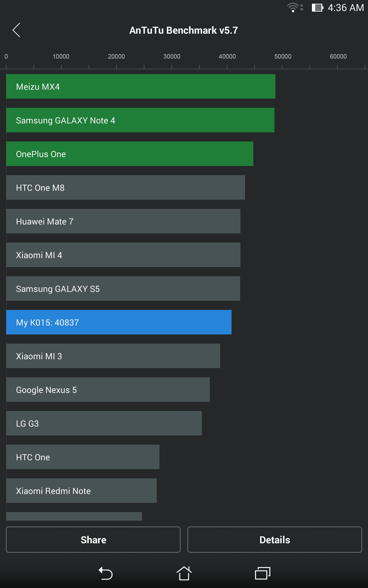
Task: Tap the back arrow in header
Action: (16, 30)
